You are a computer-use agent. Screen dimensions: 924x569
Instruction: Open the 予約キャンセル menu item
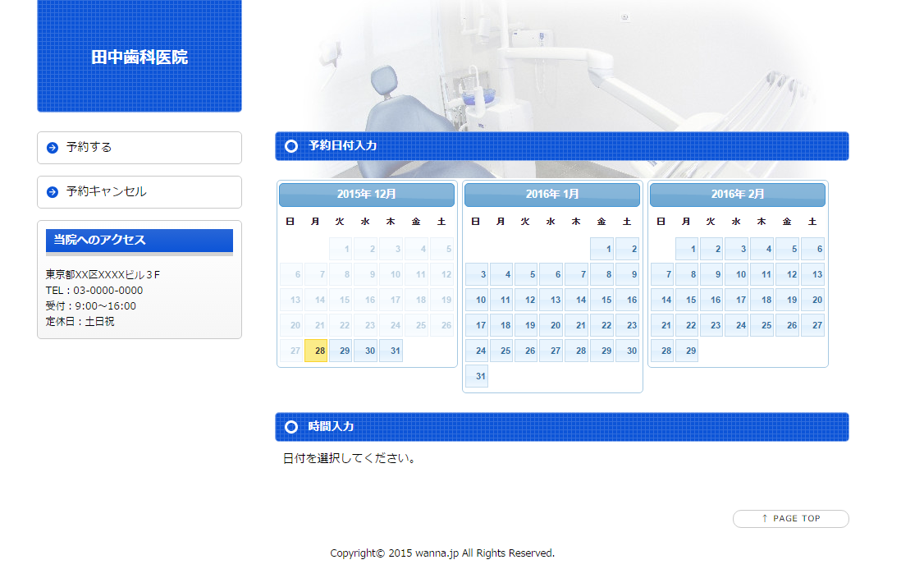[140, 192]
